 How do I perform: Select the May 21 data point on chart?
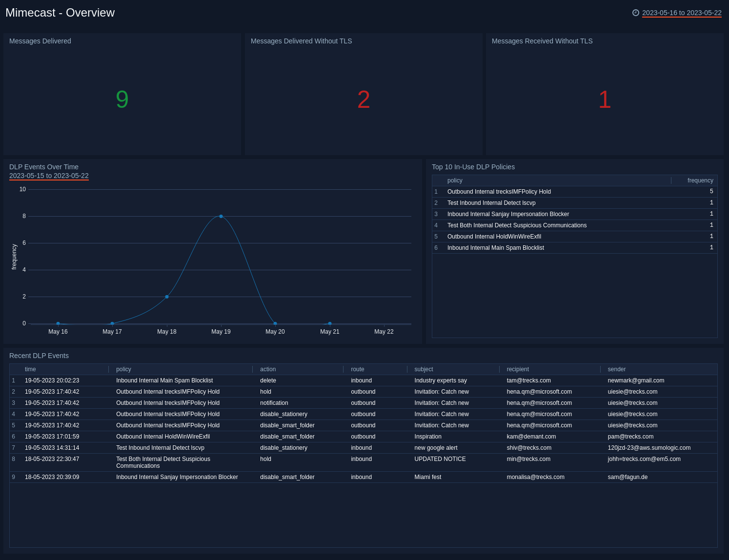click(x=330, y=323)
